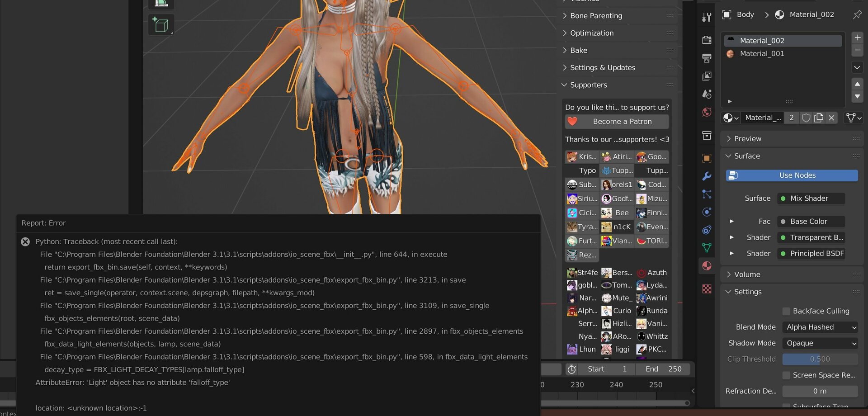The width and height of the screenshot is (868, 416).
Task: Enable the Backface Culling checkbox
Action: pyautogui.click(x=786, y=311)
